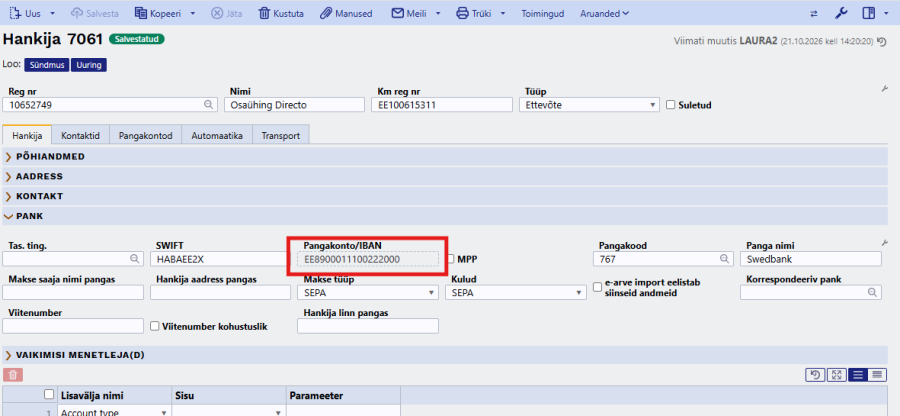The image size is (900, 416).
Task: Open the dropdown arrow next to Uus
Action: click(53, 13)
